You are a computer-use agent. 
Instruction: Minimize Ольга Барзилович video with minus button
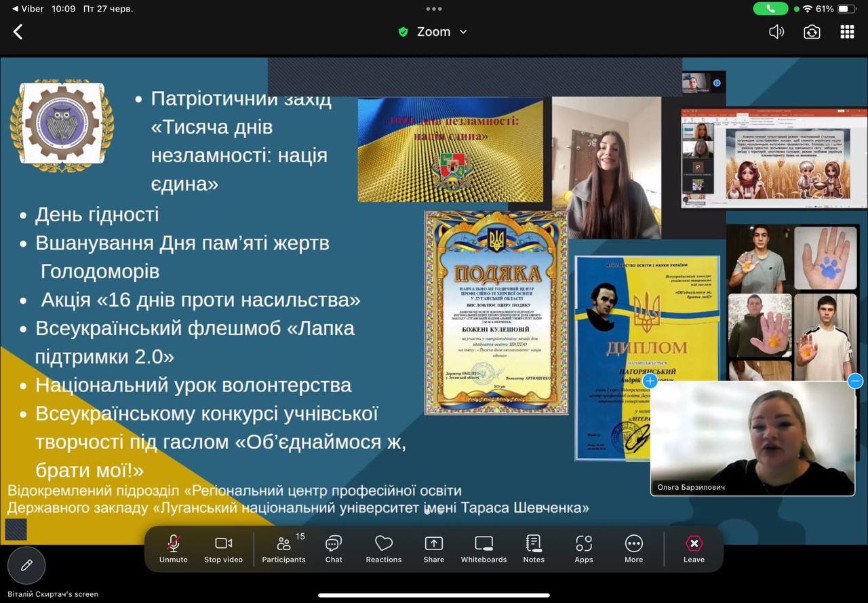(x=855, y=381)
